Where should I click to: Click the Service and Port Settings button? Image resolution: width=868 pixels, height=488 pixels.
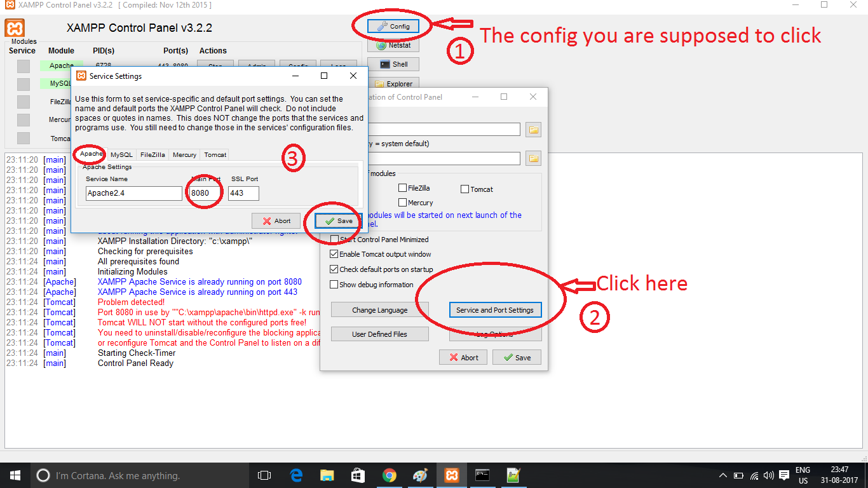click(x=495, y=309)
